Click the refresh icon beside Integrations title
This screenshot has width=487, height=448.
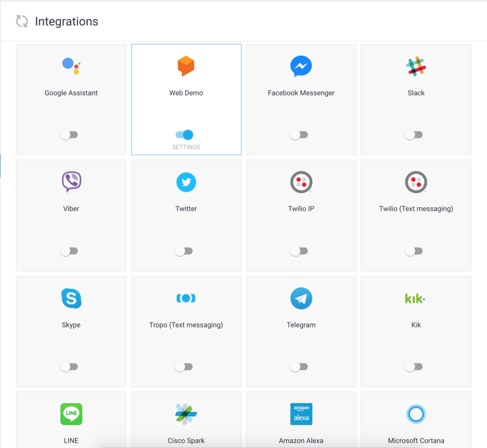click(21, 21)
